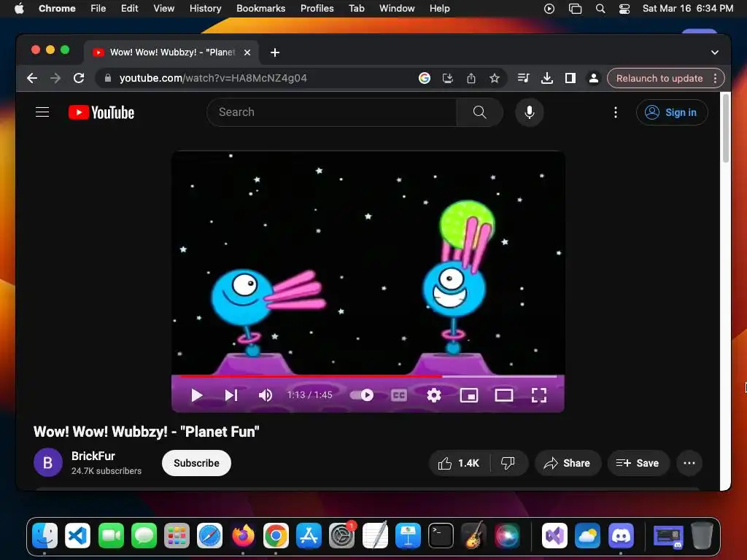The image size is (747, 560).
Task: Open Chrome downloads
Action: coord(547,78)
